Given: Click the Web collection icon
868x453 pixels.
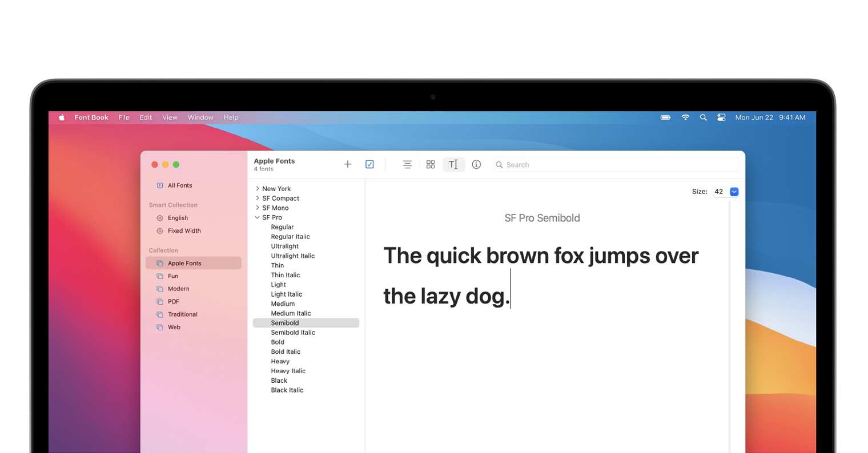Looking at the screenshot, I should click(160, 327).
